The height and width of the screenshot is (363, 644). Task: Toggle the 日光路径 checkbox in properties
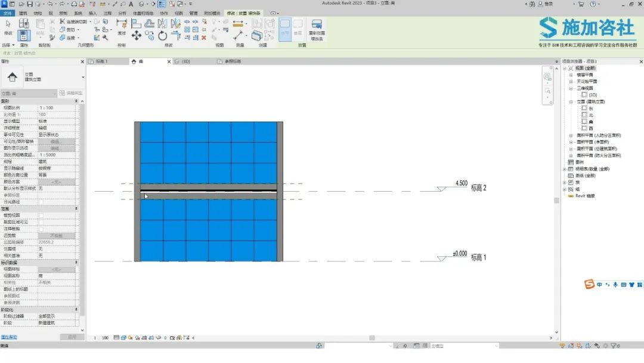tap(41, 202)
